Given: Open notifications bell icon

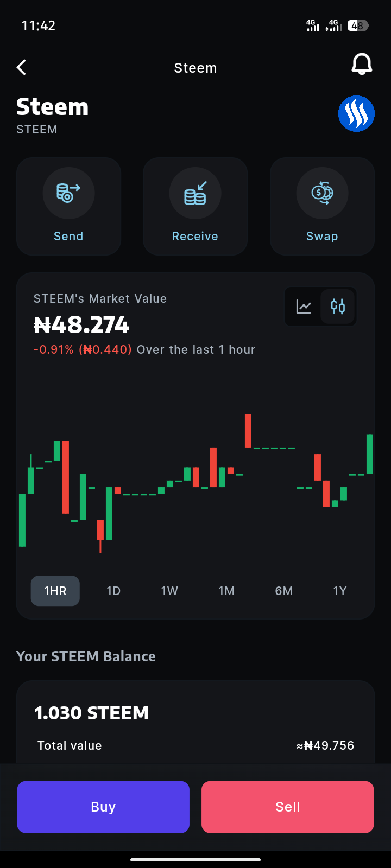Looking at the screenshot, I should tap(362, 64).
